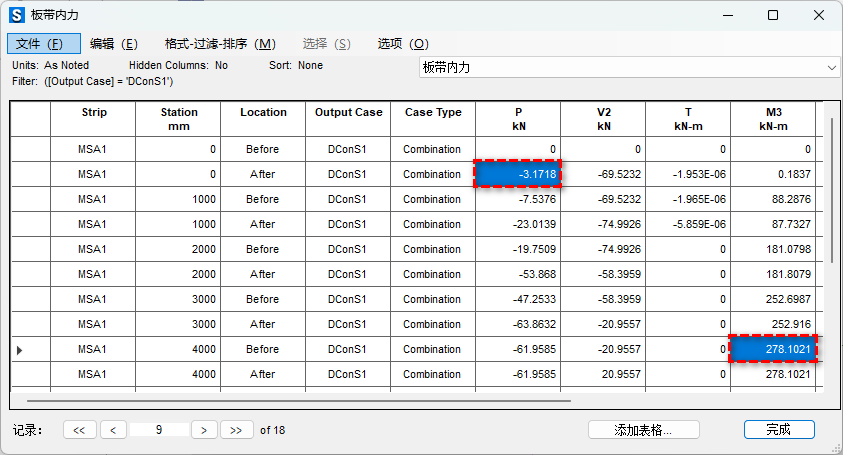Advance to next record with > button
Screen dimensions: 843x455
[x=204, y=429]
